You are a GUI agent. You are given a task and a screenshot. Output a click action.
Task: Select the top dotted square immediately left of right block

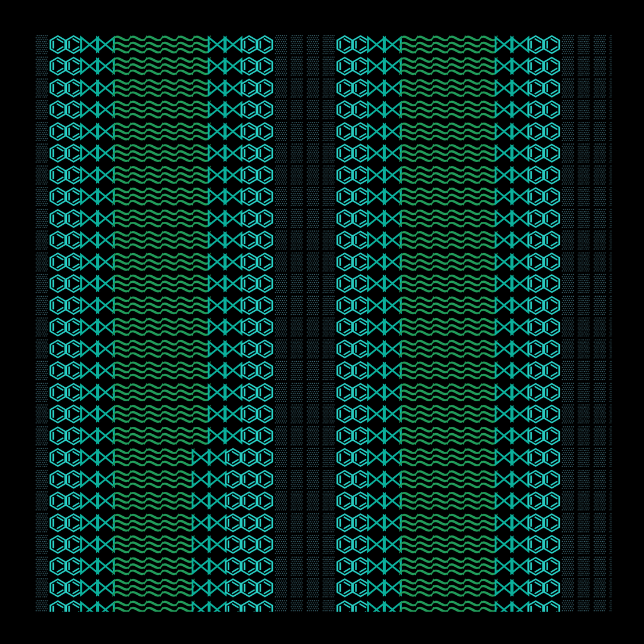(329, 44)
